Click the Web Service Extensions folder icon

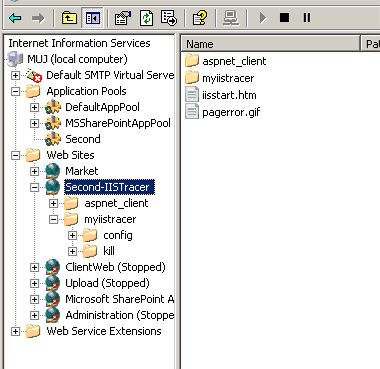(33, 331)
